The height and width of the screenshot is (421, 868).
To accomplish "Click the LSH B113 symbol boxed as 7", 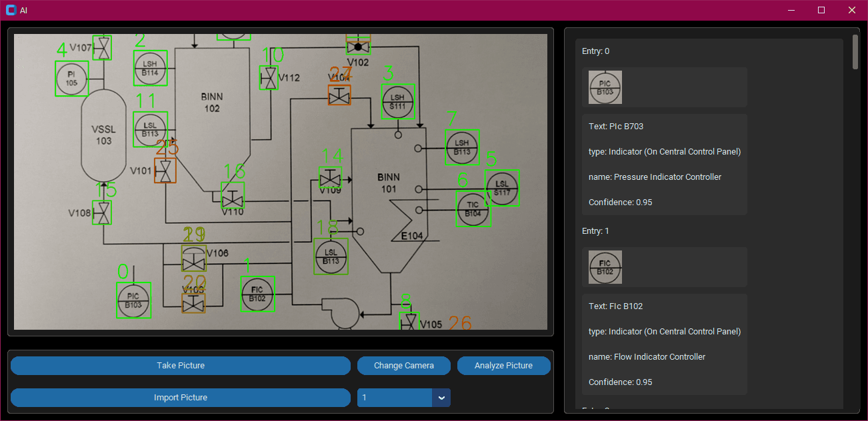I will pos(462,147).
